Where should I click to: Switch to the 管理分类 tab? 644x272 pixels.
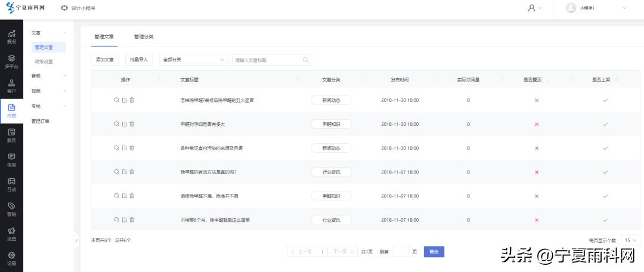click(144, 37)
